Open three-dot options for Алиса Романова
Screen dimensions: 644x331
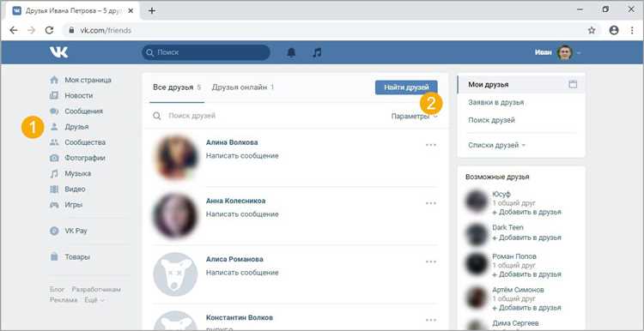point(431,262)
